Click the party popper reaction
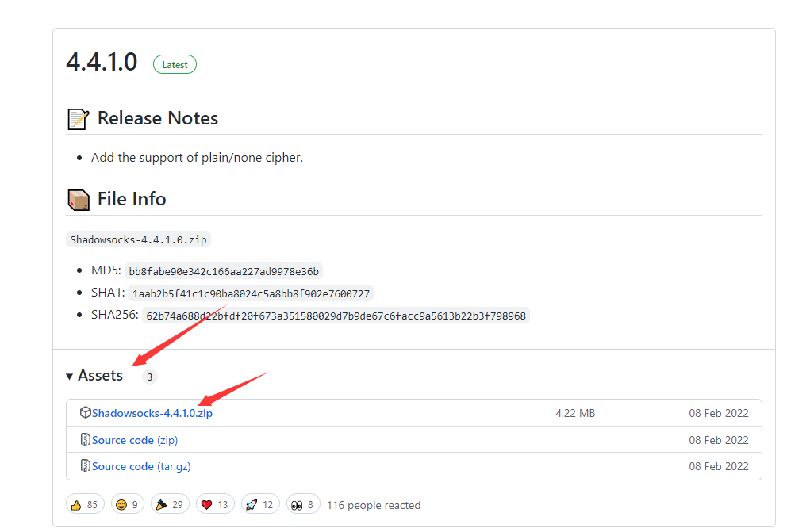This screenshot has width=791, height=532. pos(170,504)
